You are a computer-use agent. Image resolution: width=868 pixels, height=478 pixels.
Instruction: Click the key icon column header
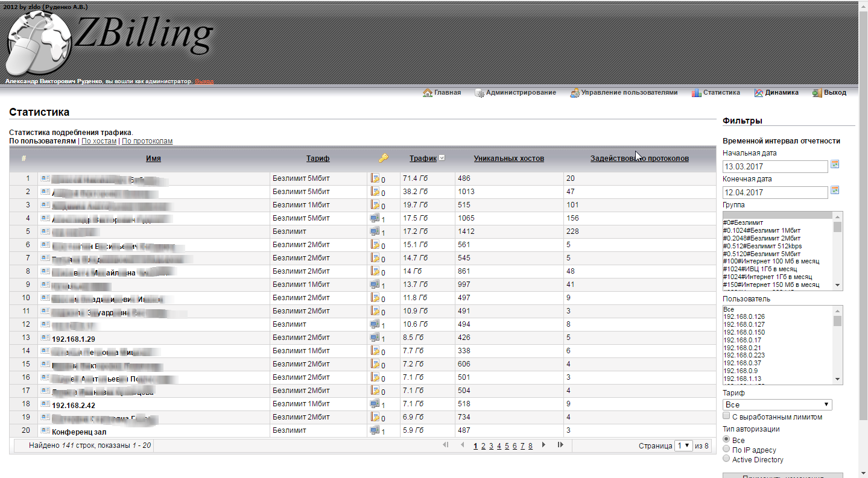click(x=383, y=159)
